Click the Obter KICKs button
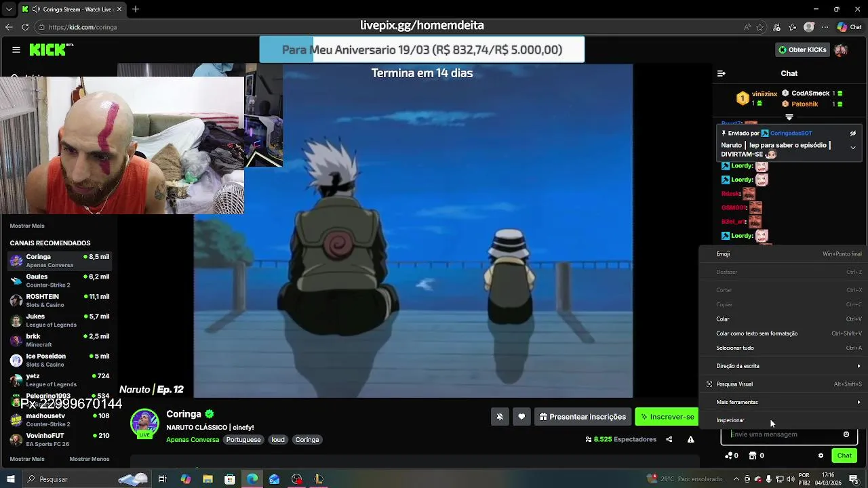 802,49
